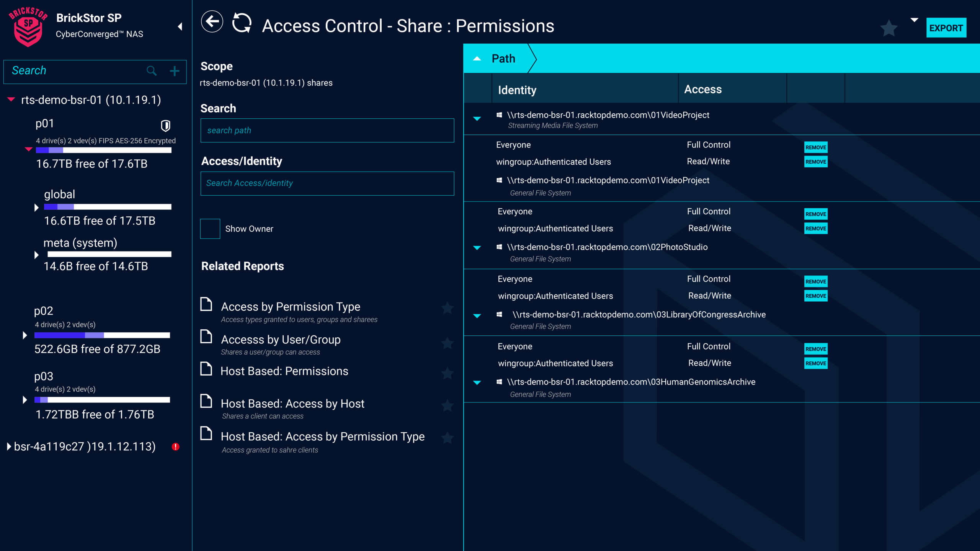Open Host Based: Permissions report
This screenshot has height=551, width=980.
284,371
